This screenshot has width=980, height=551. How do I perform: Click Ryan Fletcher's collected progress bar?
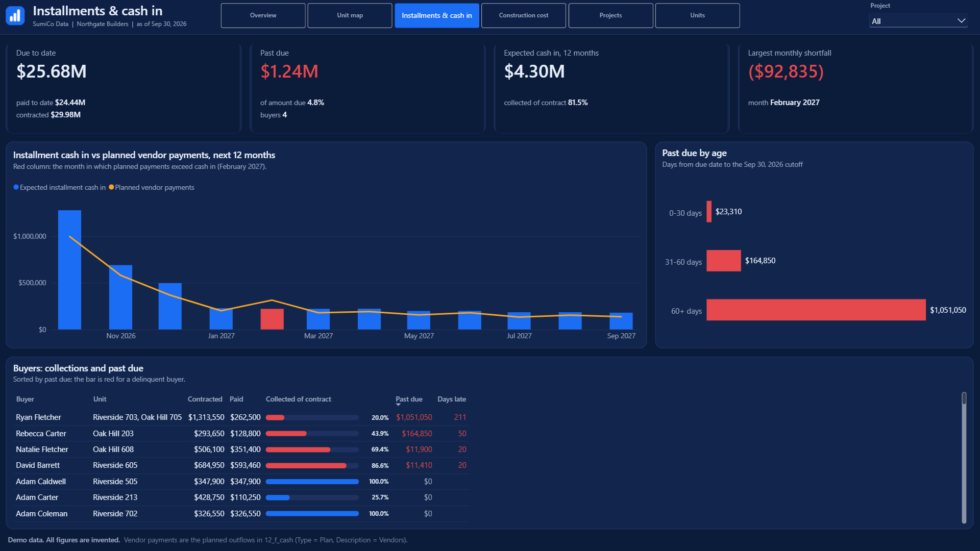click(312, 417)
